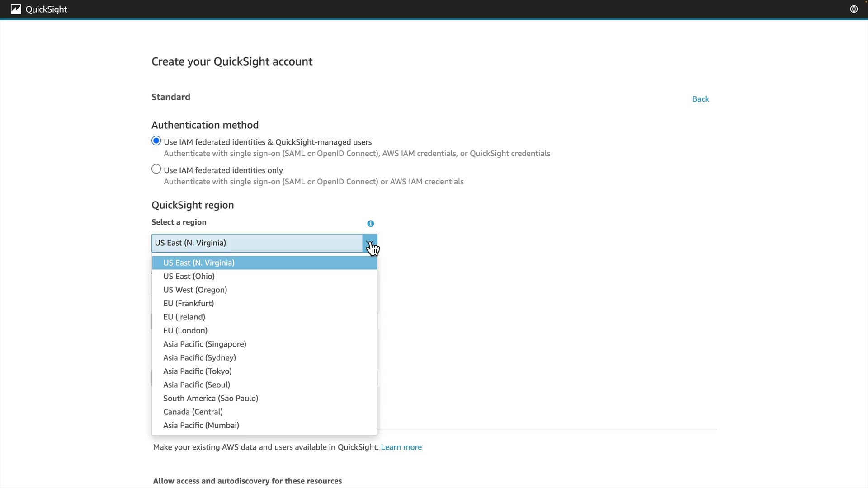
Task: Click the US East (N. Virginia) selection field
Action: (257, 243)
